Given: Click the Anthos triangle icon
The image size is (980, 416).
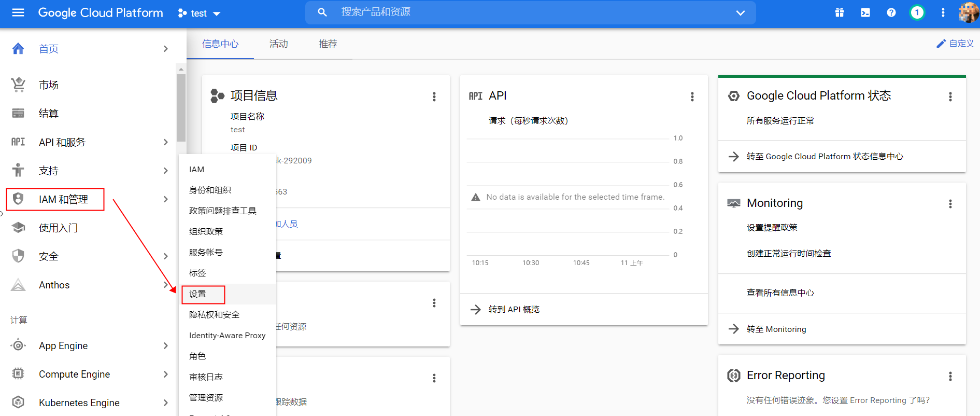Looking at the screenshot, I should [18, 284].
